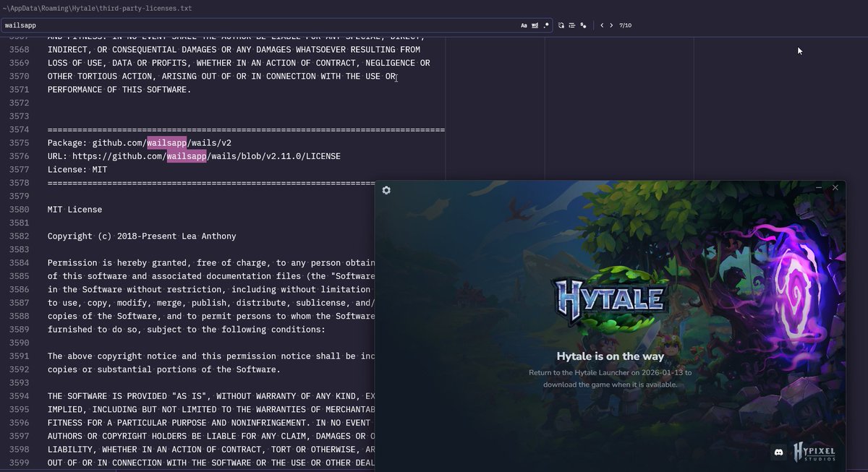Click highlighted wailsapp on the Package line
868x472 pixels.
click(x=166, y=143)
